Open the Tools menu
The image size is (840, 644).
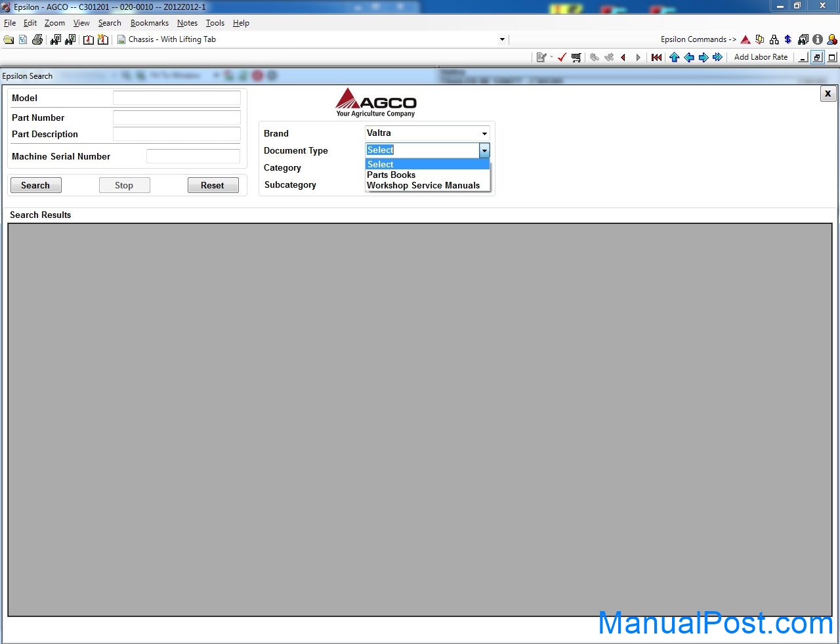click(x=215, y=23)
